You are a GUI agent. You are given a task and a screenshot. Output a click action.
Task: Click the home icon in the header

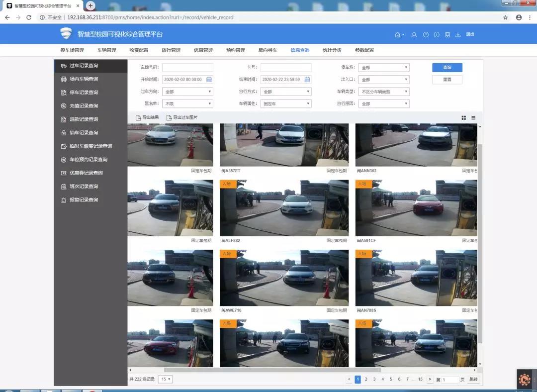(x=397, y=34)
